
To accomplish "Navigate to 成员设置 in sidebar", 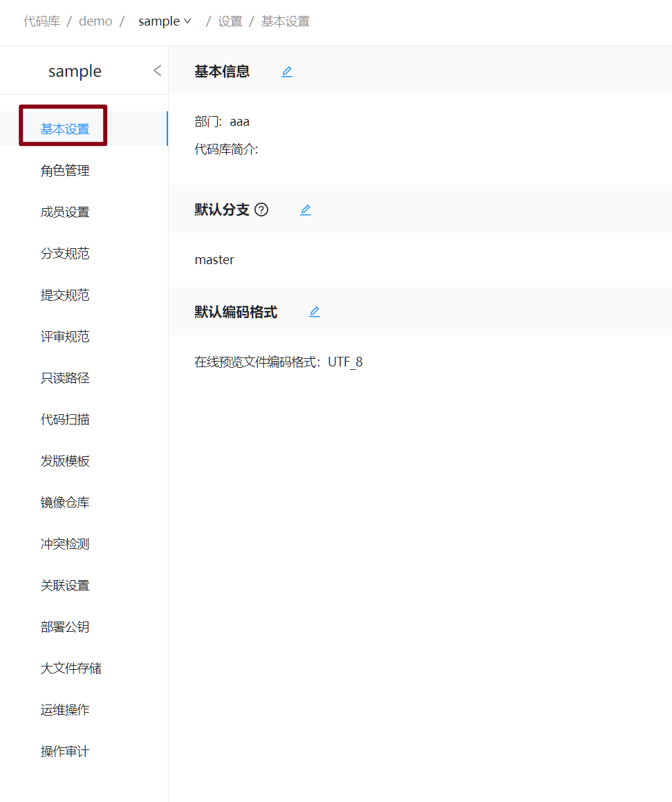I will coord(65,212).
